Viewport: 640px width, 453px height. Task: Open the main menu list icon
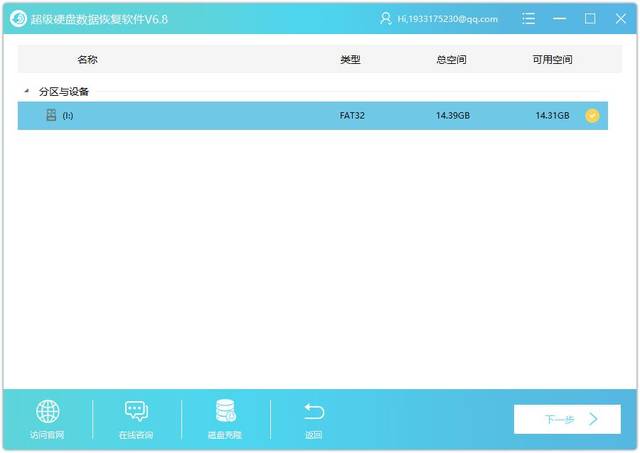tap(528, 18)
